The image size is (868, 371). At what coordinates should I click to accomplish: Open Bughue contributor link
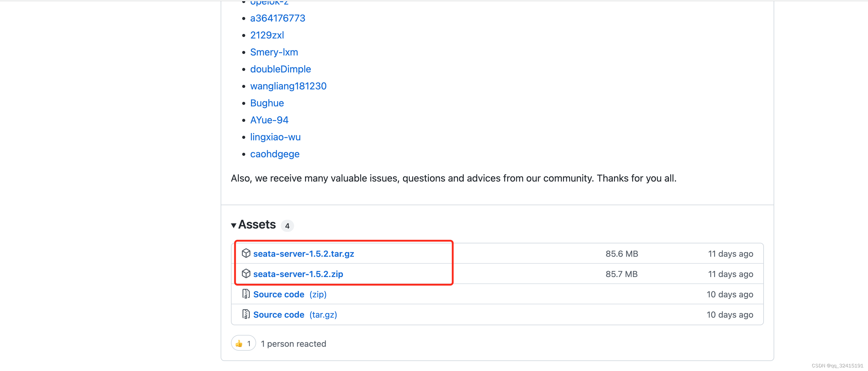[x=267, y=103]
